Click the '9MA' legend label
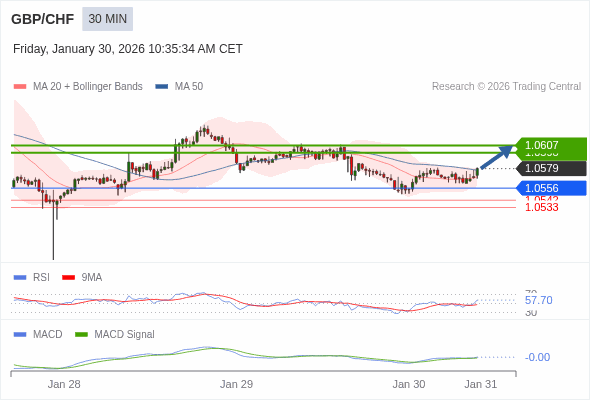The height and width of the screenshot is (400, 590). (x=92, y=278)
